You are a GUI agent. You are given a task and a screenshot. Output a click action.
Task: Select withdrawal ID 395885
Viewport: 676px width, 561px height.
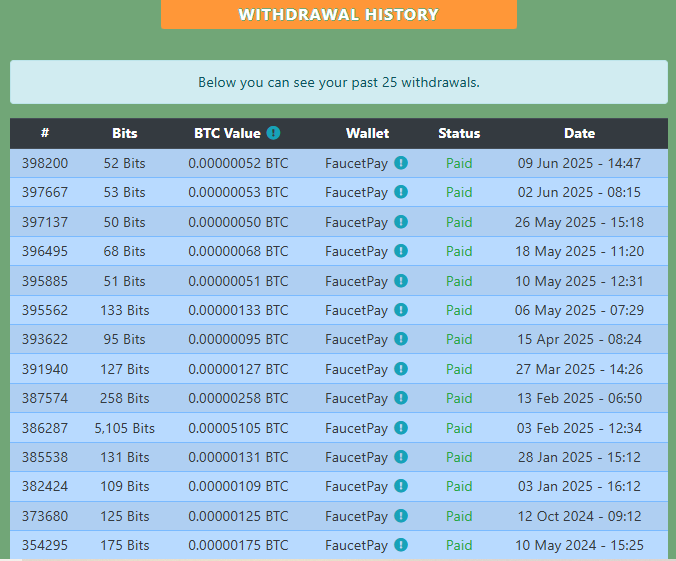pos(45,281)
